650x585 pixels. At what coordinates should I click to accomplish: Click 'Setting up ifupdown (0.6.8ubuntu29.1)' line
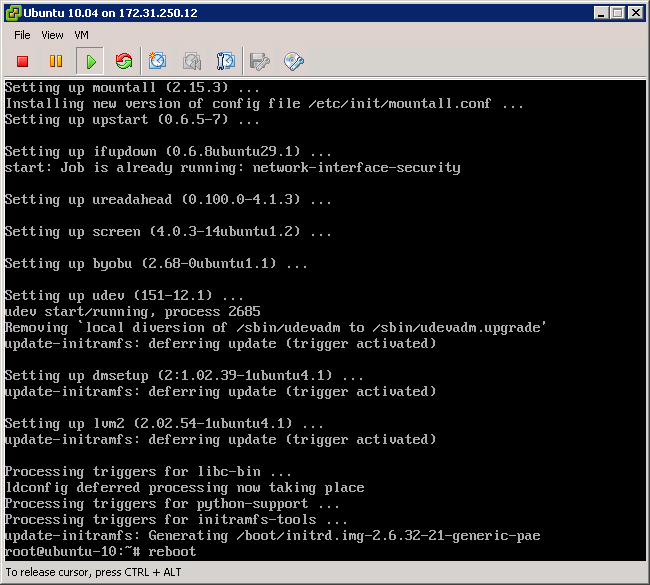168,152
